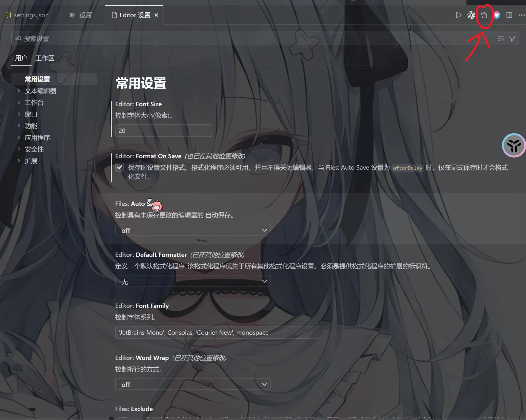
Task: Click the 也已在其他位置修改 link beside Format On Save
Action: click(215, 156)
